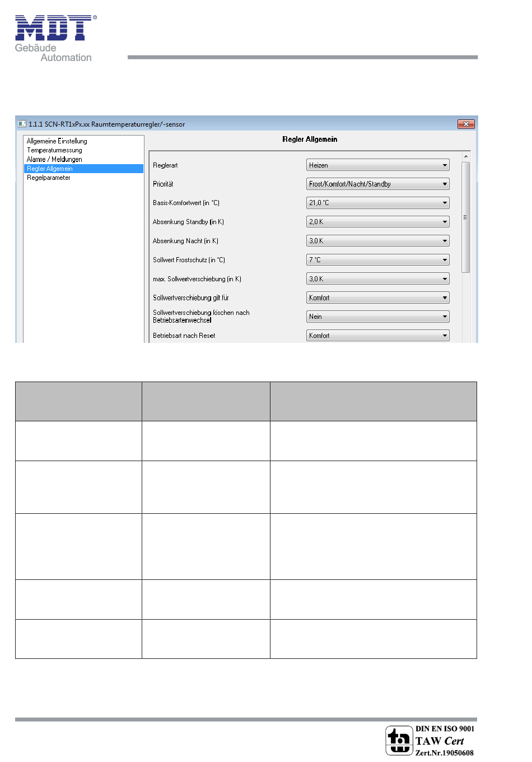
Task: Select Regler Allgemein in the sidebar
Action: (84, 169)
